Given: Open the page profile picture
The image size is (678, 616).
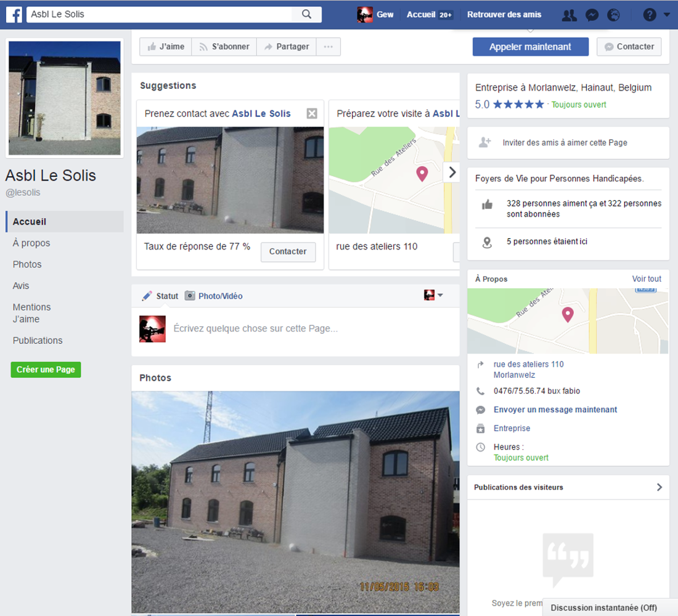Looking at the screenshot, I should coord(65,98).
